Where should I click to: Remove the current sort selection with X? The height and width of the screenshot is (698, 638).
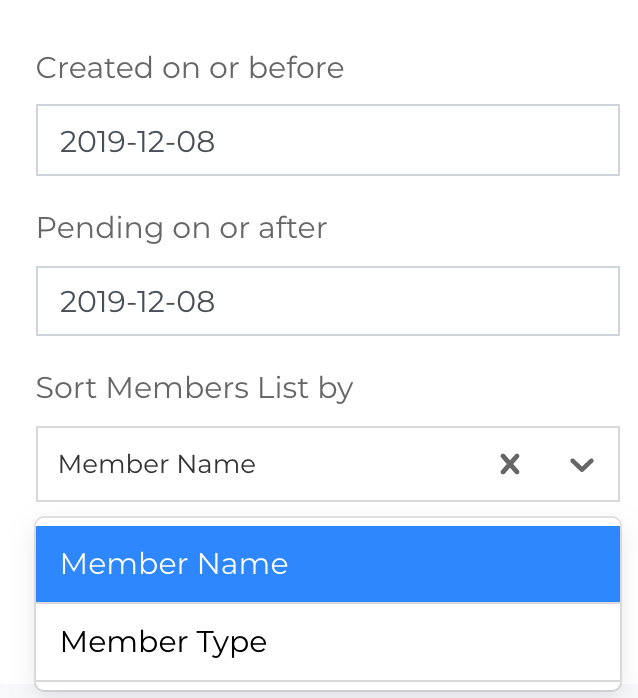(510, 464)
